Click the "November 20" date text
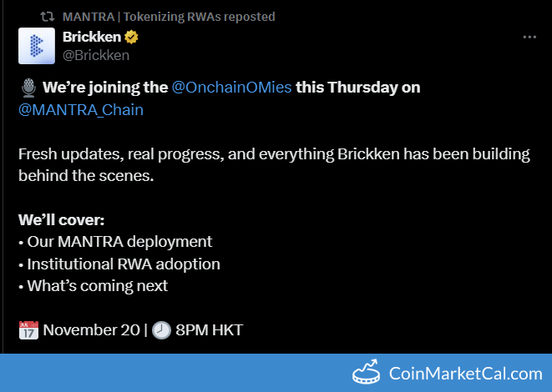This screenshot has width=552, height=392. pyautogui.click(x=91, y=329)
